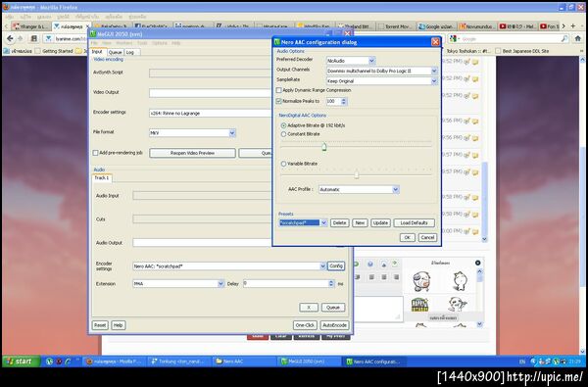Click the search magnifier in Google box
The width and height of the screenshot is (588, 387).
(564, 38)
